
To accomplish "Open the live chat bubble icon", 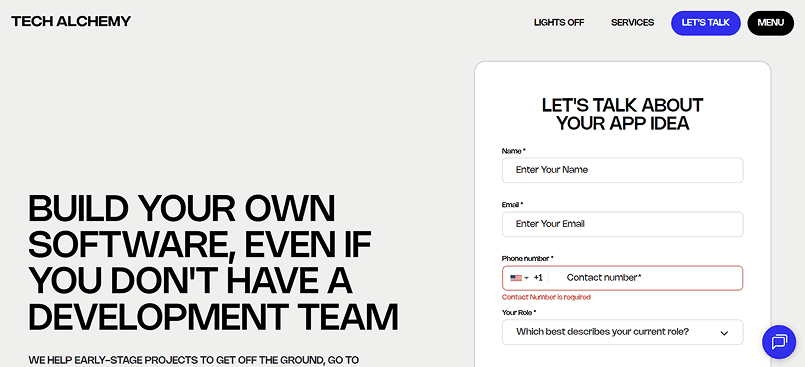I will 779,341.
